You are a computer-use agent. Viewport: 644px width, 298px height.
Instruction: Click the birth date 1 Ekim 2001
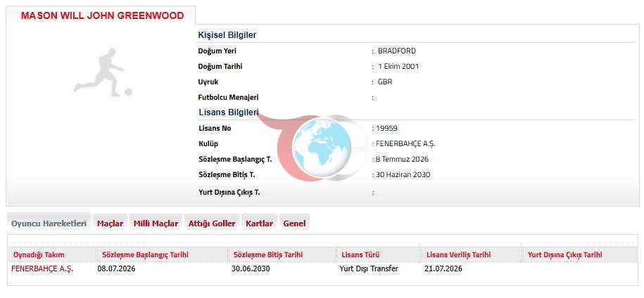(x=398, y=66)
